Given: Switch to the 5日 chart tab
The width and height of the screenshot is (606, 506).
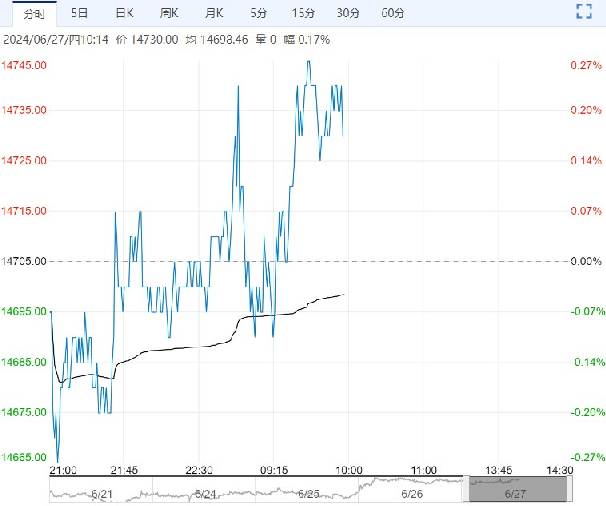Looking at the screenshot, I should click(79, 13).
